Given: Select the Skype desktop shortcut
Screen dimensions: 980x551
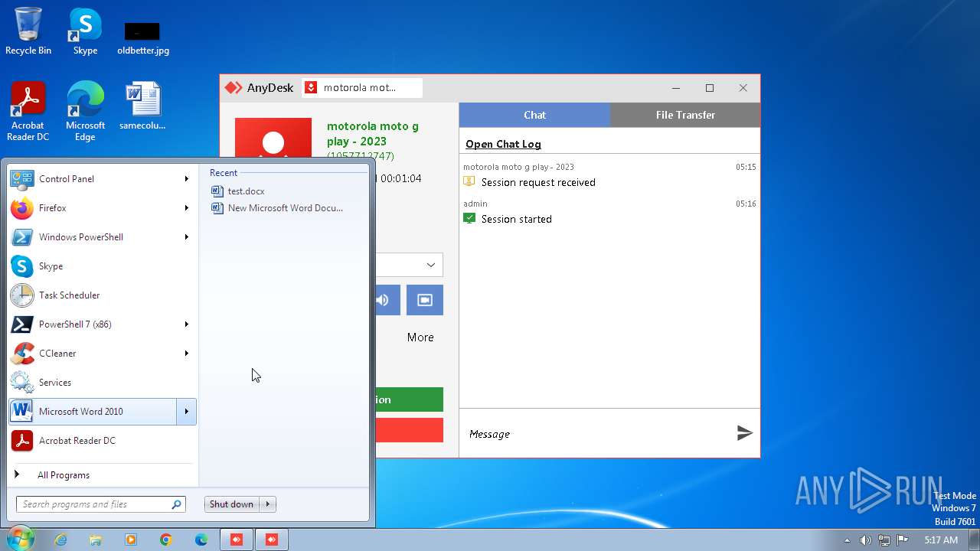Looking at the screenshot, I should tap(85, 31).
